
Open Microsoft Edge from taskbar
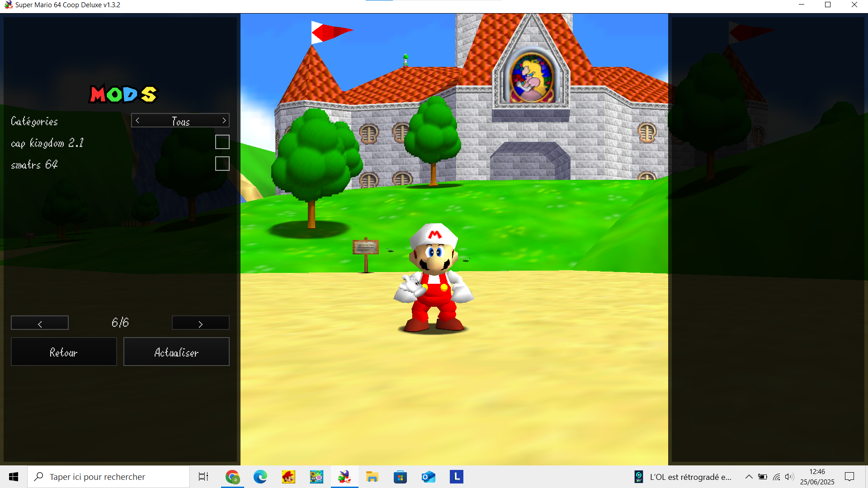[260, 477]
